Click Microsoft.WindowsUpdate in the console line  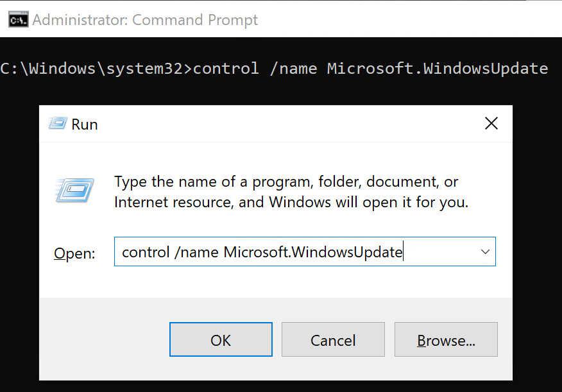click(438, 69)
